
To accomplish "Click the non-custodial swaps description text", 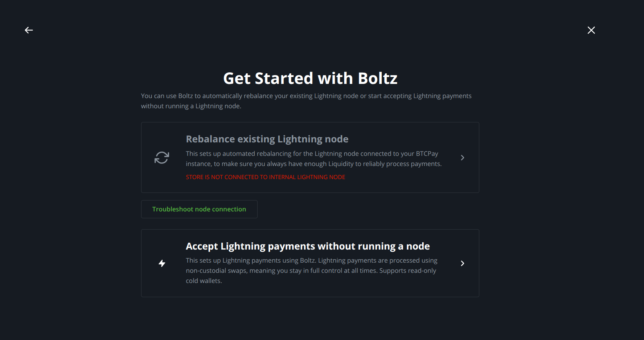I will click(x=312, y=271).
